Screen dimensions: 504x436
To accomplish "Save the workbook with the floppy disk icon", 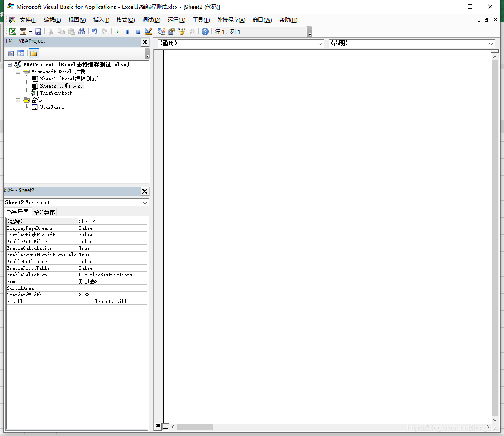I will pos(38,32).
